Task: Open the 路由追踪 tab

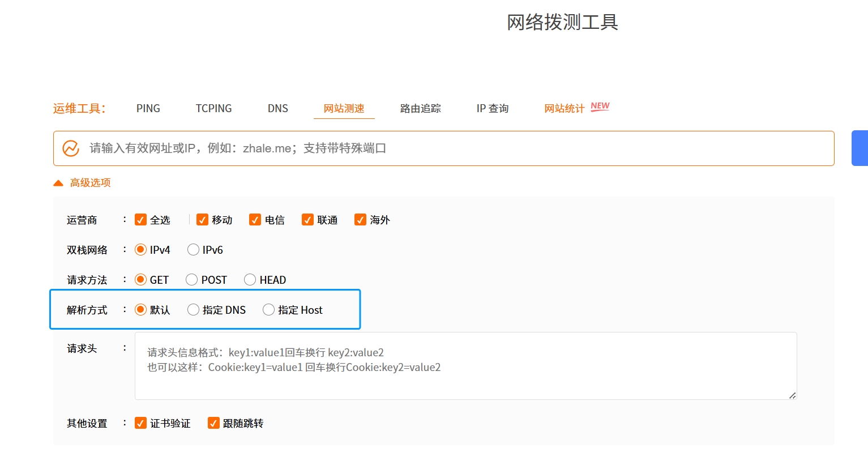Action: click(x=420, y=109)
